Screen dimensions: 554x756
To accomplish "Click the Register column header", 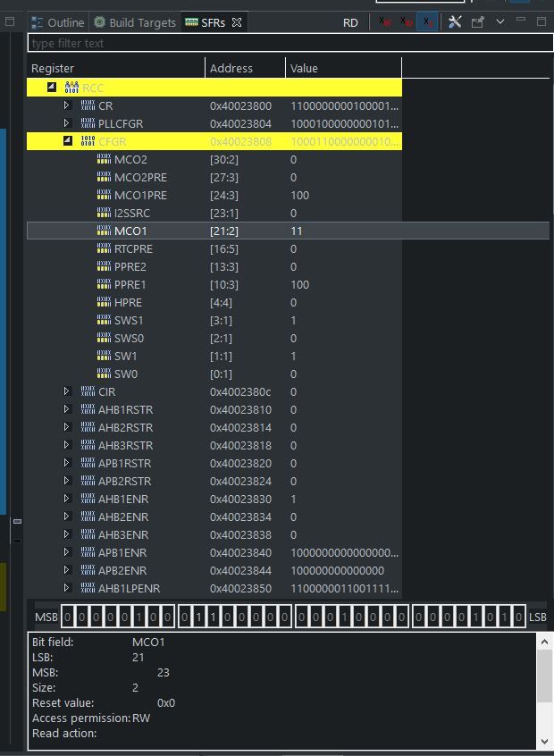I will click(x=116, y=68).
